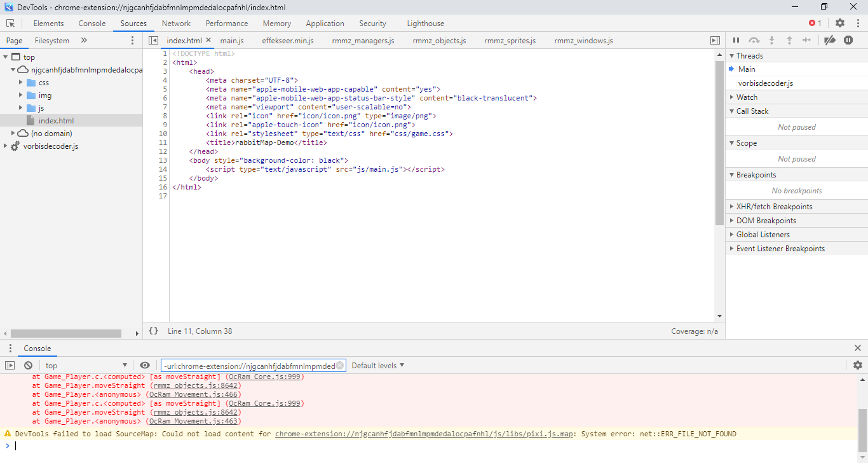868x463 pixels.
Task: Expand the js folder
Action: tap(20, 108)
